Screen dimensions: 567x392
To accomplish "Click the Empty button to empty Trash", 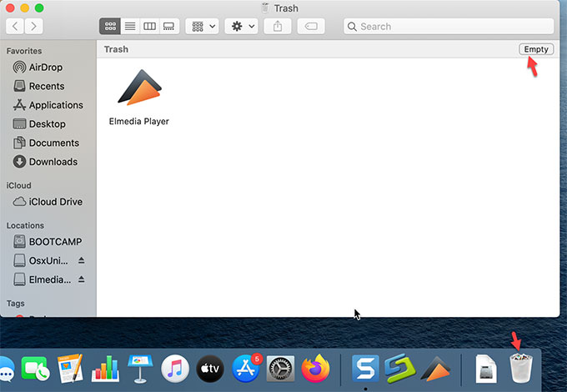I will click(x=536, y=49).
